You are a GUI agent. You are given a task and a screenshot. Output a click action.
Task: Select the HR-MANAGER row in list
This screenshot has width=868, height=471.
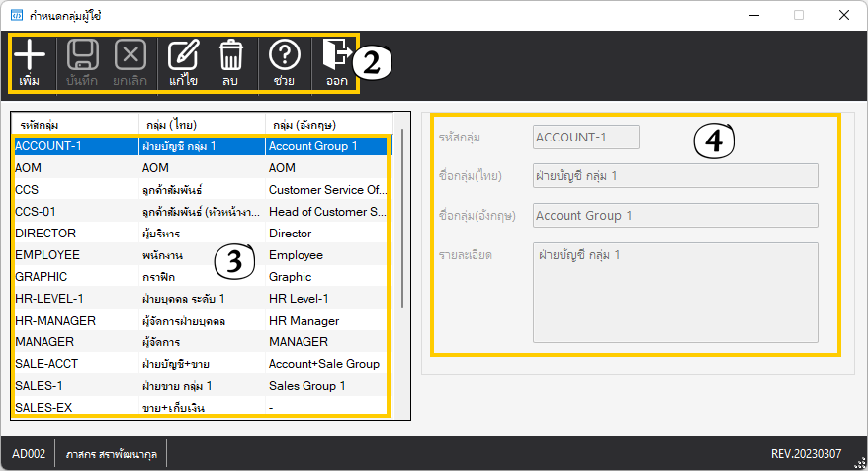(198, 321)
